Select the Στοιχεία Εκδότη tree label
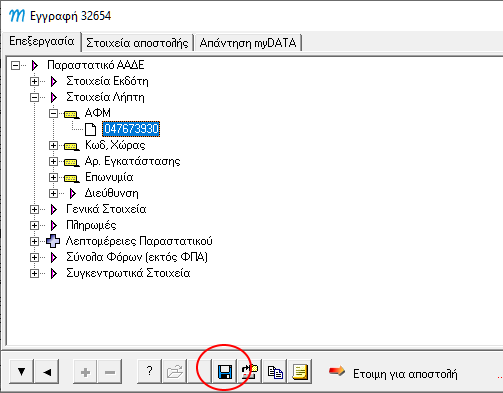This screenshot has height=393, width=503. pyautogui.click(x=107, y=81)
